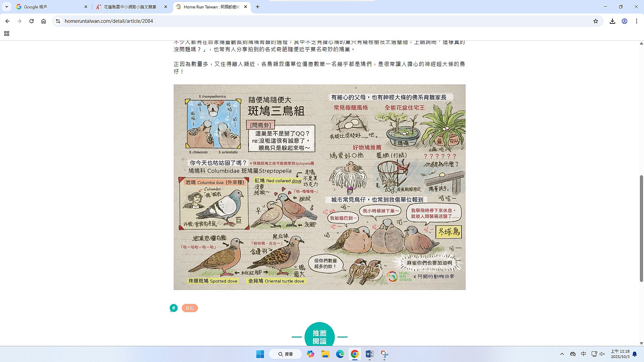Navigate back to previous page
Viewport: 644px width, 362px height.
[7, 21]
